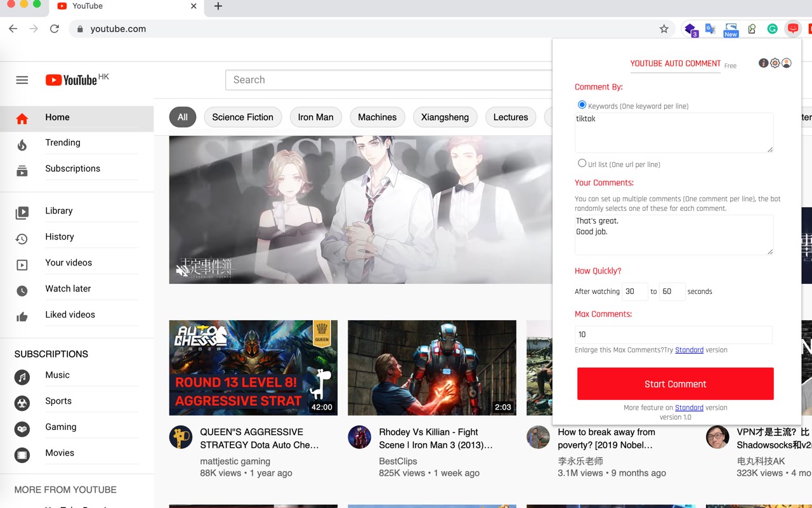812x508 pixels.
Task: Click the anime banner advertisement
Action: (x=360, y=210)
